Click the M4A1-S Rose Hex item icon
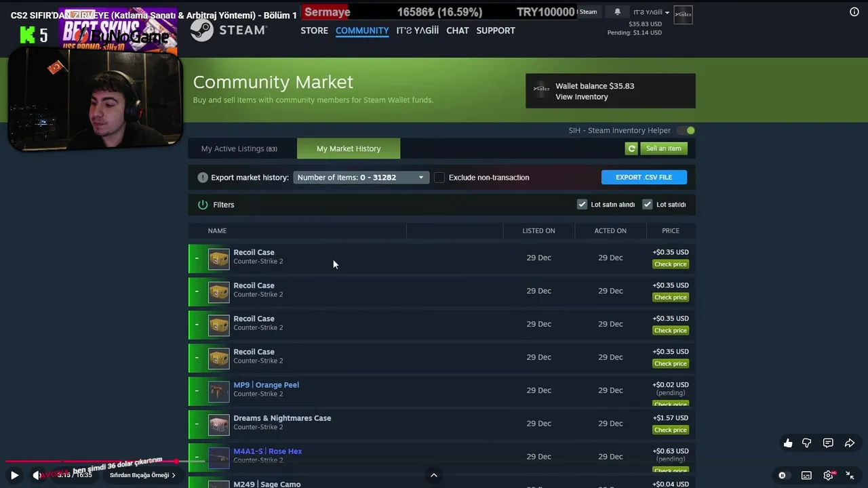 (218, 458)
